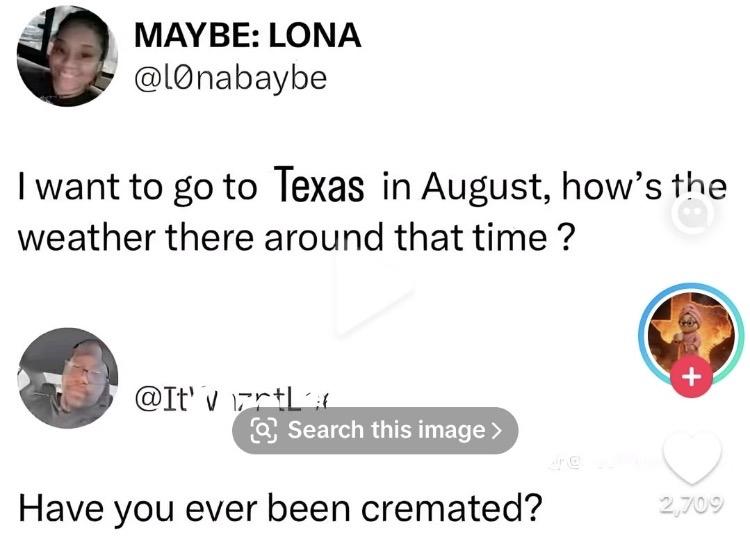Screen dimensions: 750x540
Task: Click the "Have you ever been cremated?" reply
Action: pos(280,509)
